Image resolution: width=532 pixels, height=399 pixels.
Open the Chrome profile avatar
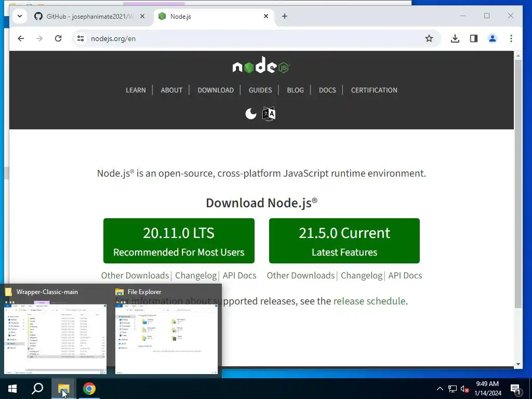493,38
